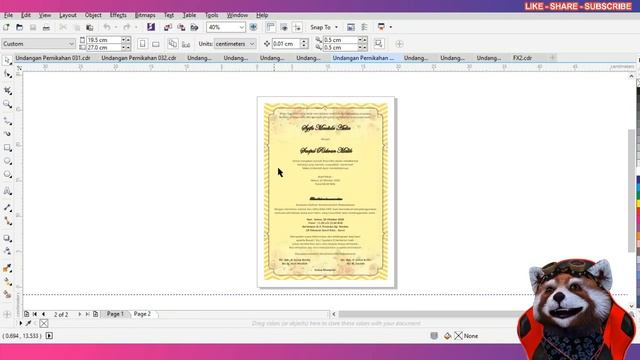This screenshot has width=640, height=360.
Task: Click the Print icon
Action: pyautogui.click(x=46, y=27)
